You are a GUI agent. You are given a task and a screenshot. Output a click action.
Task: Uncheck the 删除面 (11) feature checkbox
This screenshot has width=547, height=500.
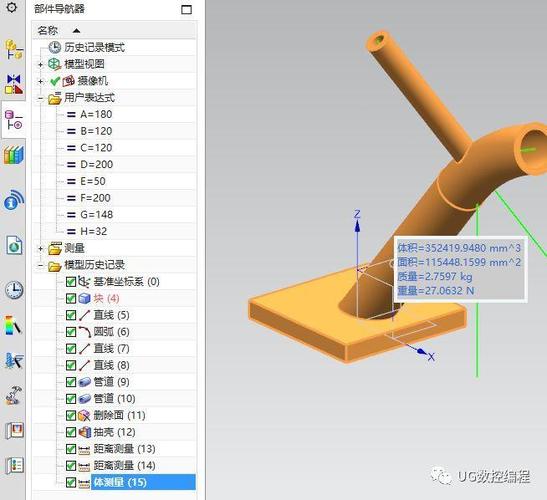[x=71, y=416]
